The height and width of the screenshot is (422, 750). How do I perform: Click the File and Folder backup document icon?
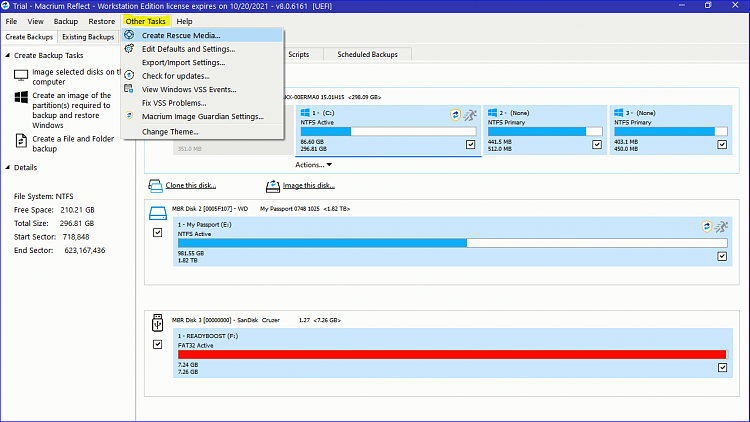tap(21, 141)
